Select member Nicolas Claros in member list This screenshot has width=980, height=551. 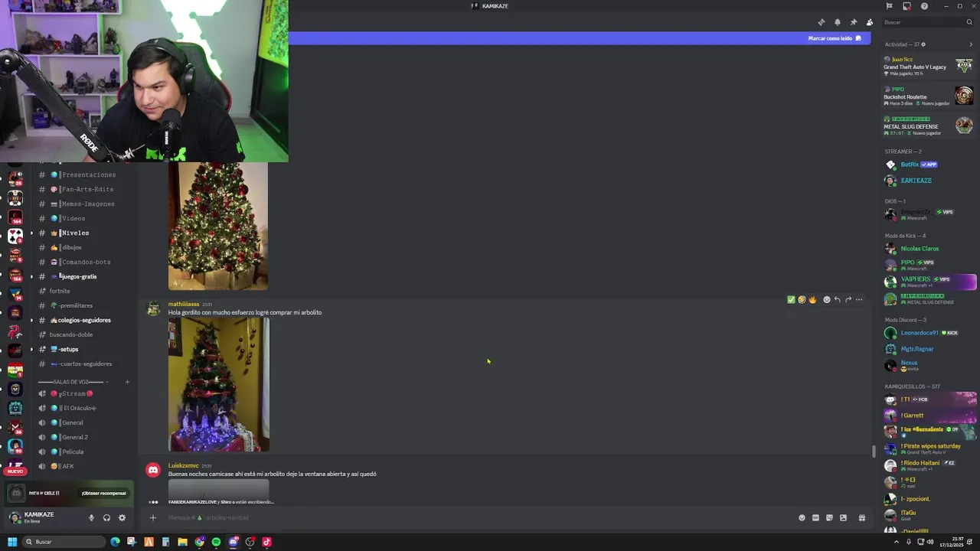click(x=929, y=249)
